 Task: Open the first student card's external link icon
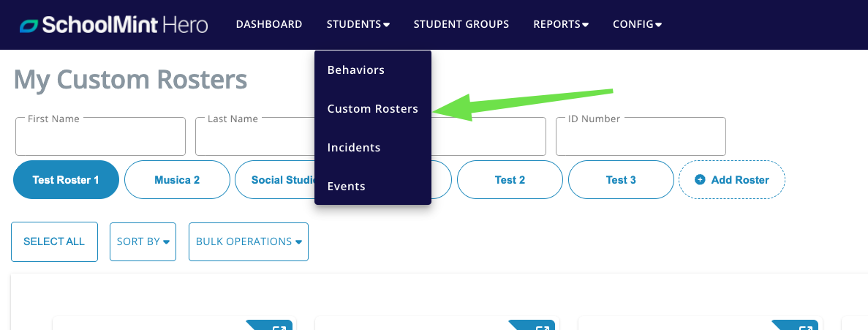click(x=279, y=326)
